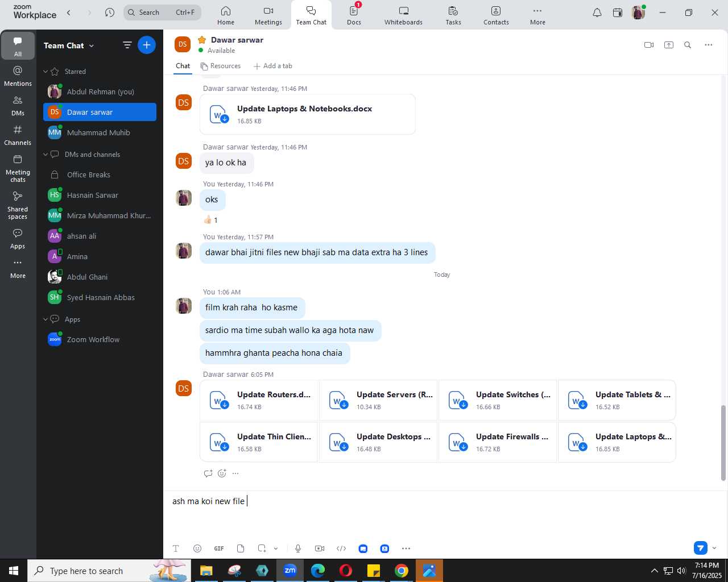Select the All chats sidebar icon
The width and height of the screenshot is (728, 582).
(18, 46)
